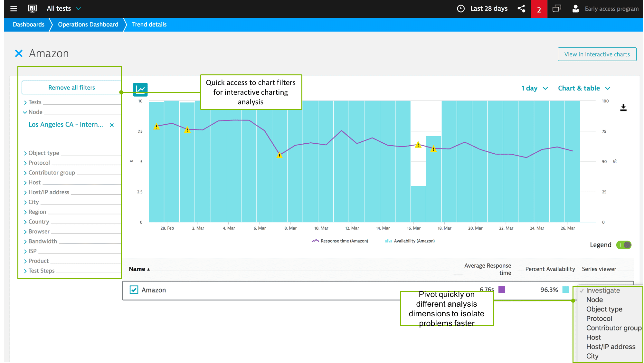Choose City in the Investigate menu

click(x=592, y=356)
